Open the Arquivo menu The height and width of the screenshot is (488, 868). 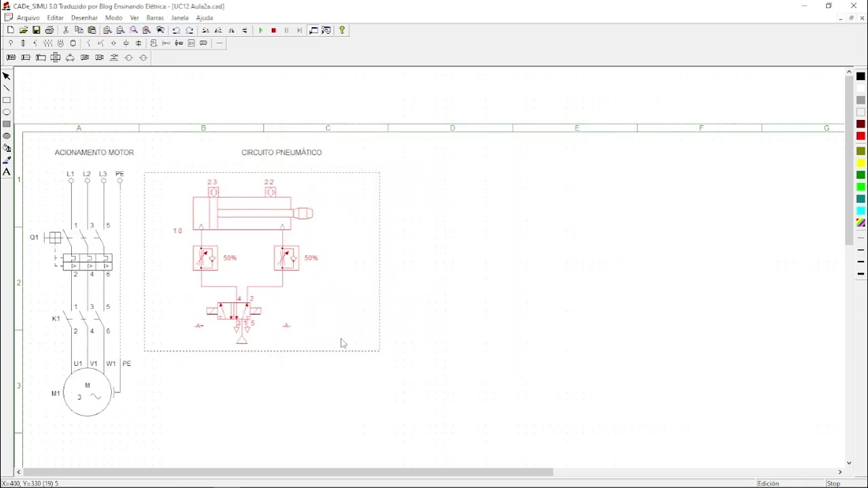coord(28,18)
